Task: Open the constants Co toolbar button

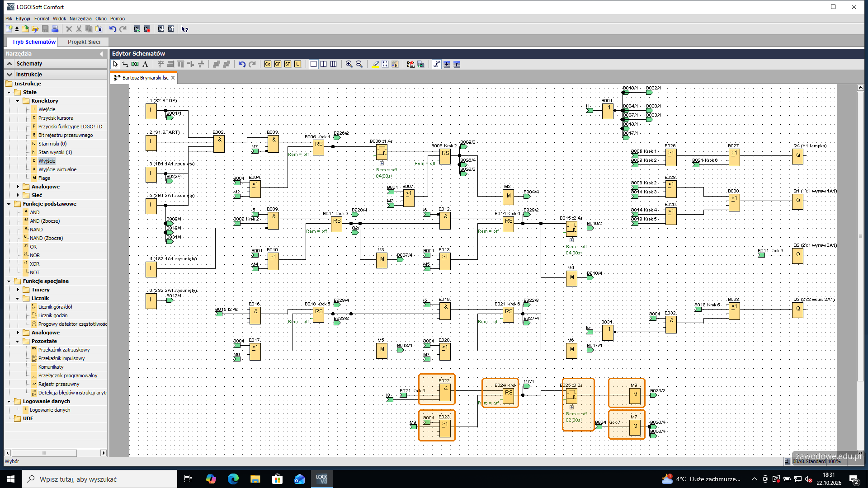Action: [x=268, y=64]
